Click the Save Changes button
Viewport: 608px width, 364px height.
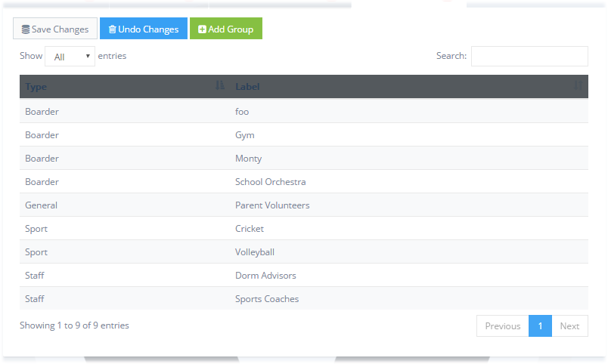(55, 28)
